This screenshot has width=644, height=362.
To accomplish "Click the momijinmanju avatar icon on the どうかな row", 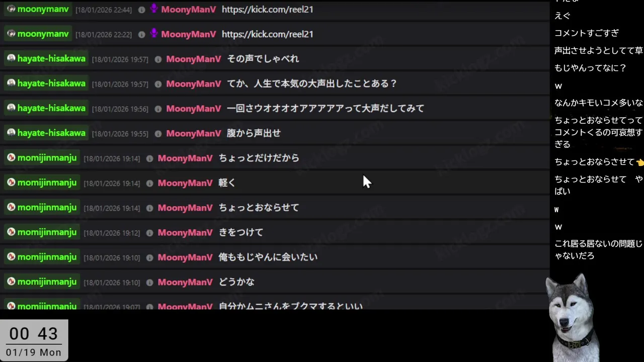I will pyautogui.click(x=11, y=282).
